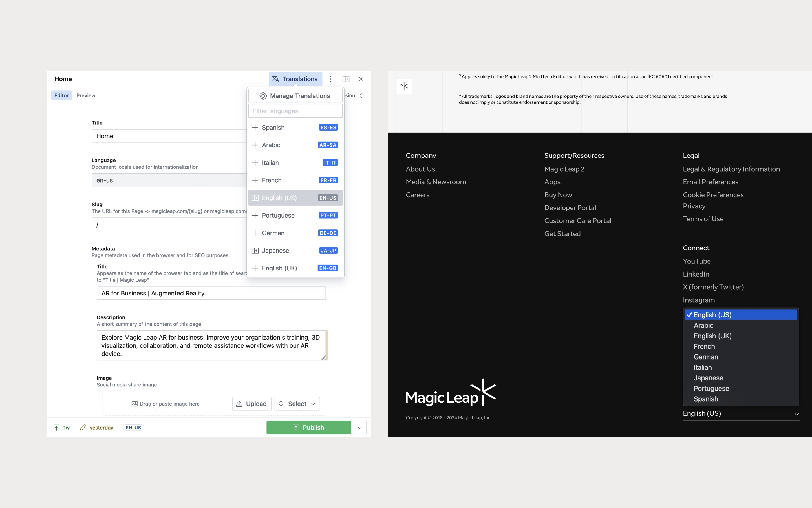The height and width of the screenshot is (508, 812).
Task: Click the AR-SA locale badge
Action: pos(328,145)
